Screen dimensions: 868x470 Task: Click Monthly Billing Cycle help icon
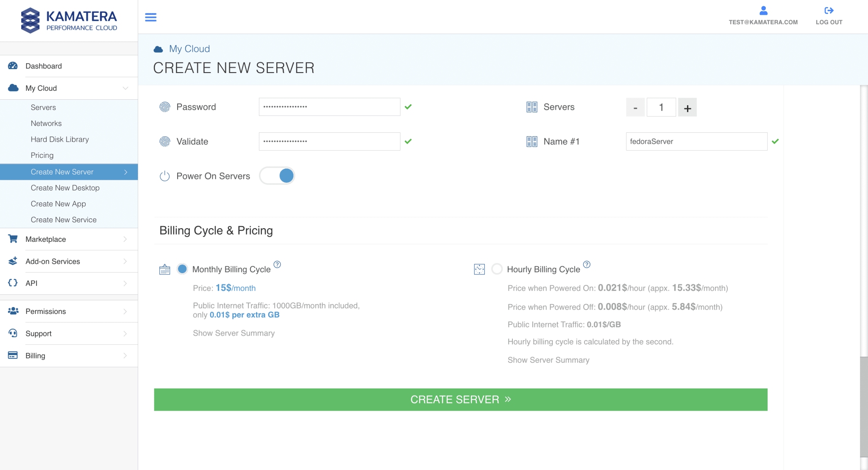[277, 264]
